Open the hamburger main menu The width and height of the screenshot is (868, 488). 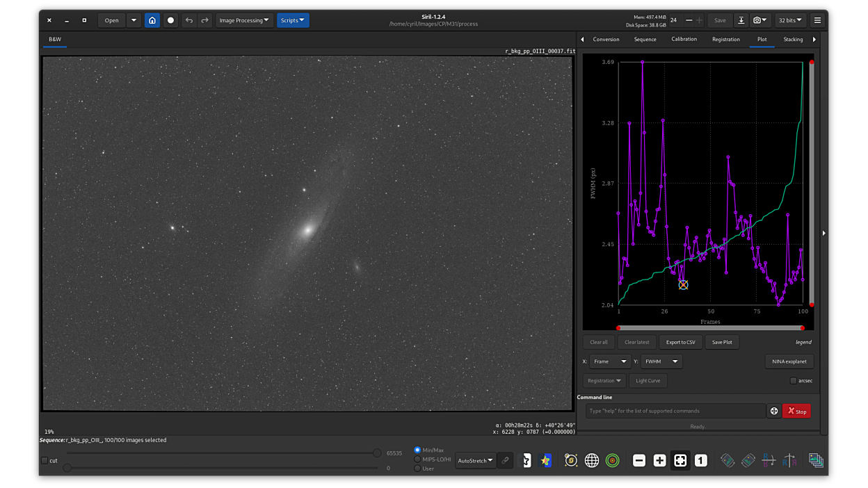click(817, 20)
